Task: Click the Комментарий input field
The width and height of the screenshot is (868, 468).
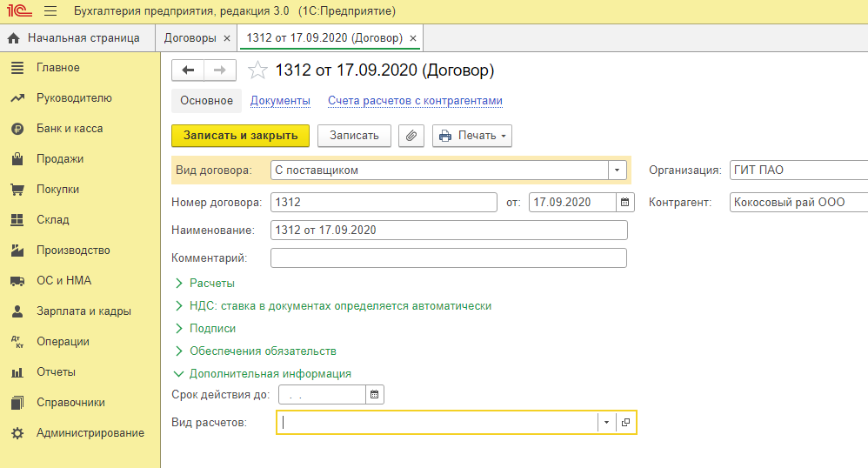Action: 449,258
